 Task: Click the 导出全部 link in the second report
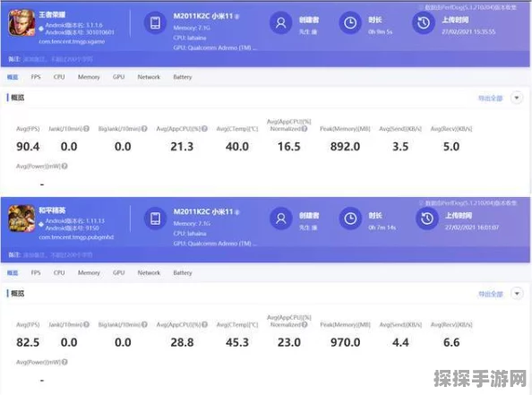tap(490, 294)
